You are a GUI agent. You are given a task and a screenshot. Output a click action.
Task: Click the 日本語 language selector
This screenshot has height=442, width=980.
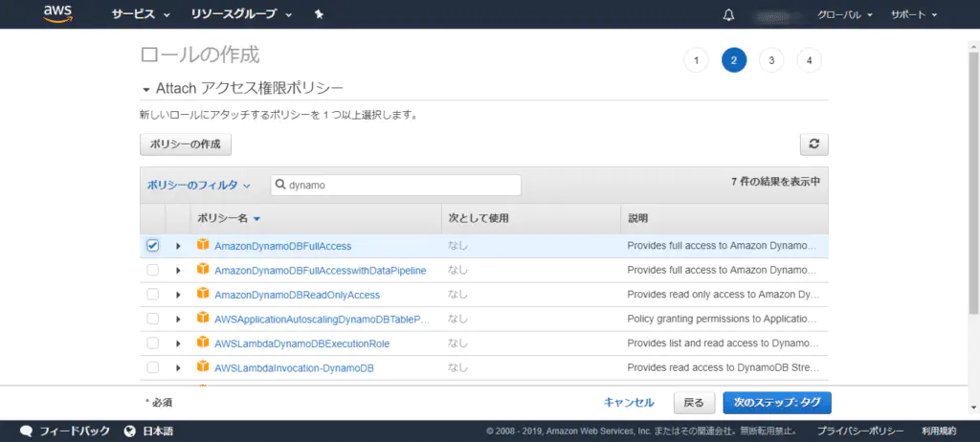click(158, 431)
